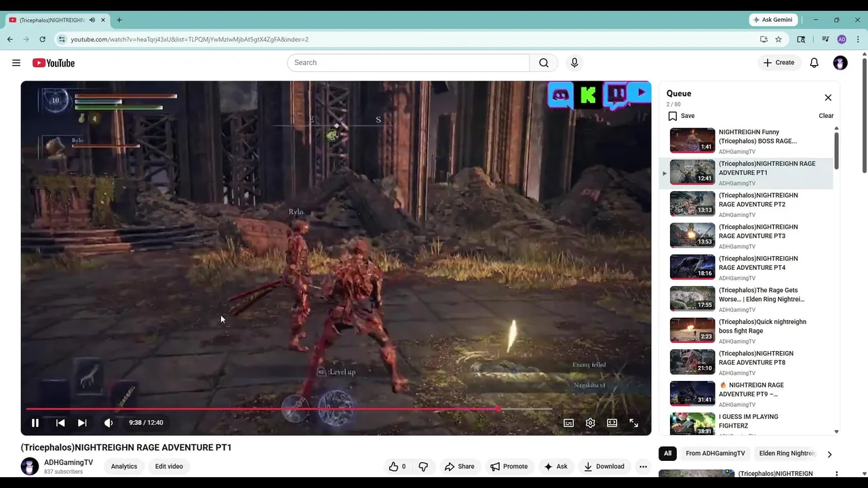Select the Elden Ring Nightreign chip

pyautogui.click(x=787, y=453)
